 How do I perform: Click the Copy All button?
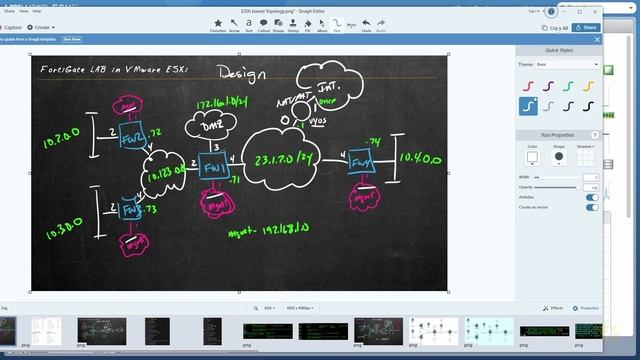pyautogui.click(x=555, y=28)
